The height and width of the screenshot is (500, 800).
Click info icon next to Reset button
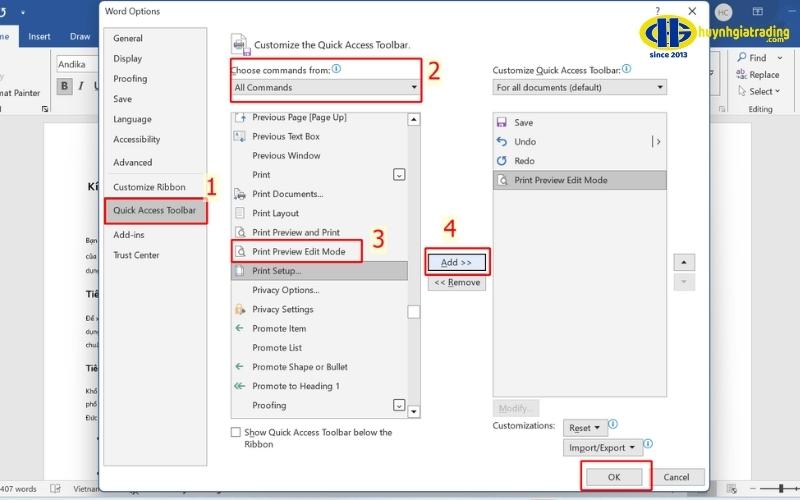click(x=613, y=424)
